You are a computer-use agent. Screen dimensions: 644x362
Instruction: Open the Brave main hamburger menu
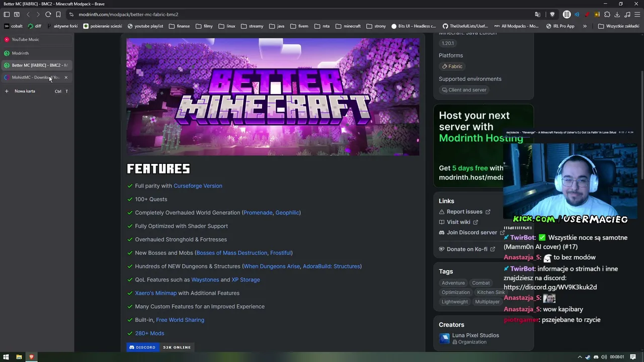(x=637, y=15)
